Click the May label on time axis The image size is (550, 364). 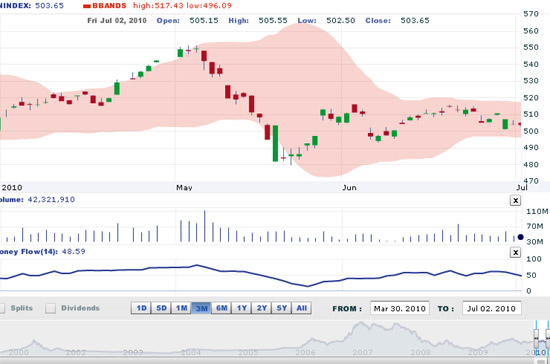(184, 188)
